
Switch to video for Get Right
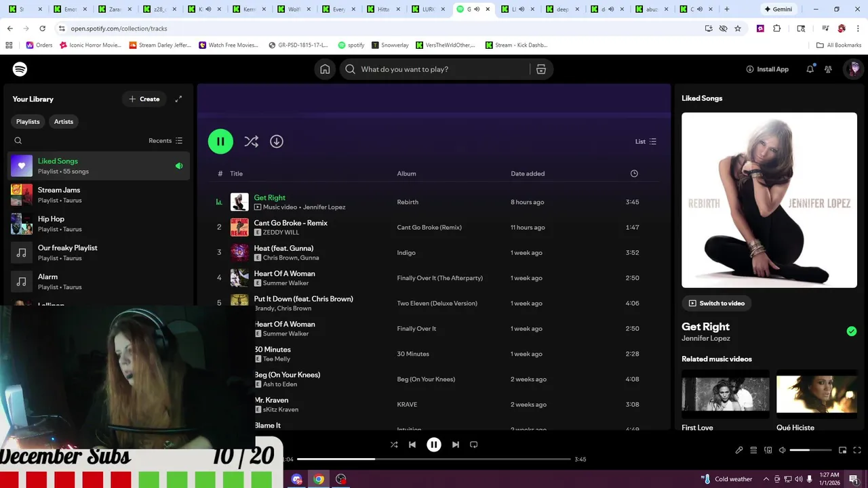coord(717,303)
